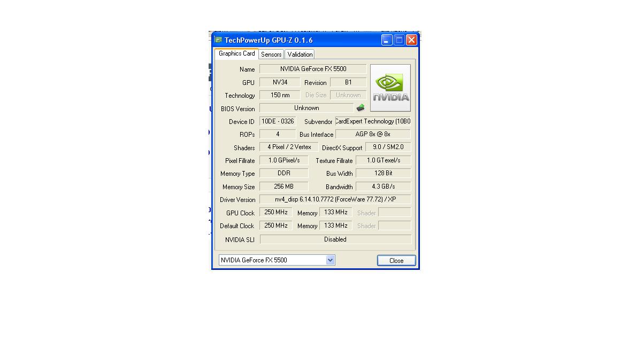
Task: Click the NVIDIA SLI field showing Disabled
Action: 335,239
